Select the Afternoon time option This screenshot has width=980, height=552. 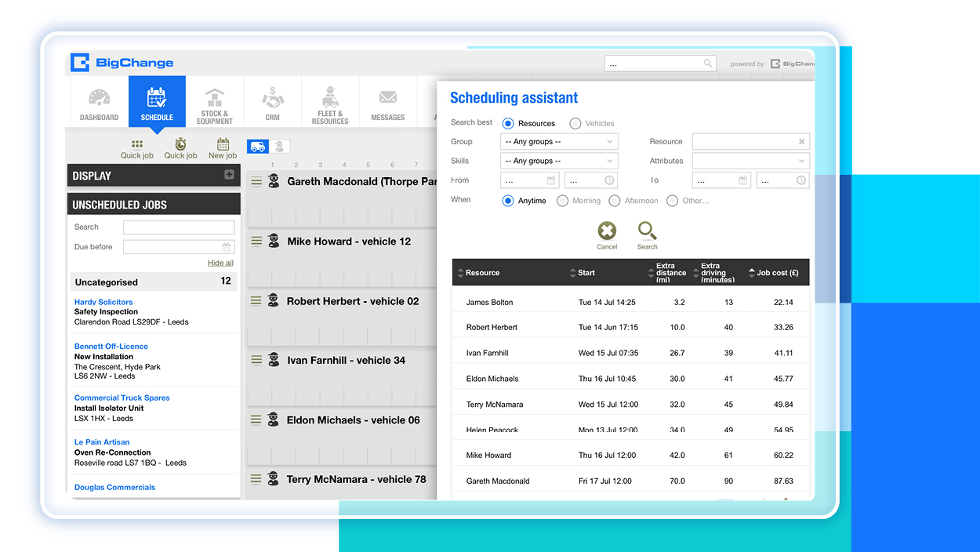(x=614, y=200)
